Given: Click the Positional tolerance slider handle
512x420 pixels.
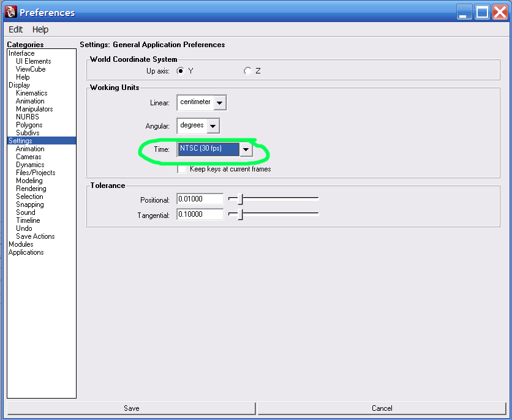Looking at the screenshot, I should coord(240,199).
